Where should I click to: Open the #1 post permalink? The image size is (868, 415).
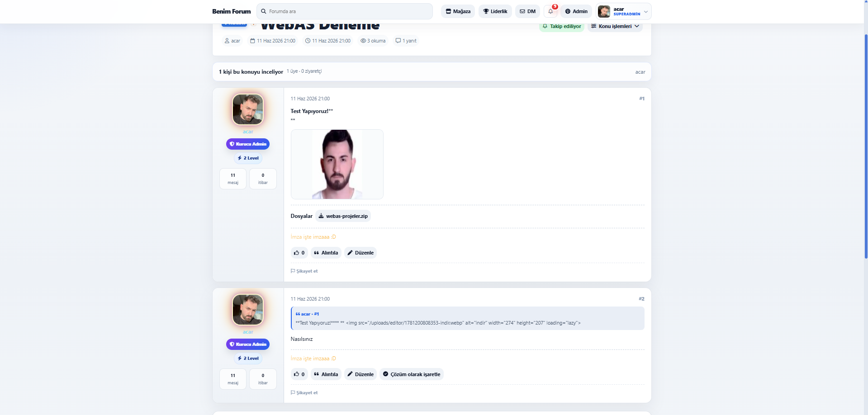642,99
